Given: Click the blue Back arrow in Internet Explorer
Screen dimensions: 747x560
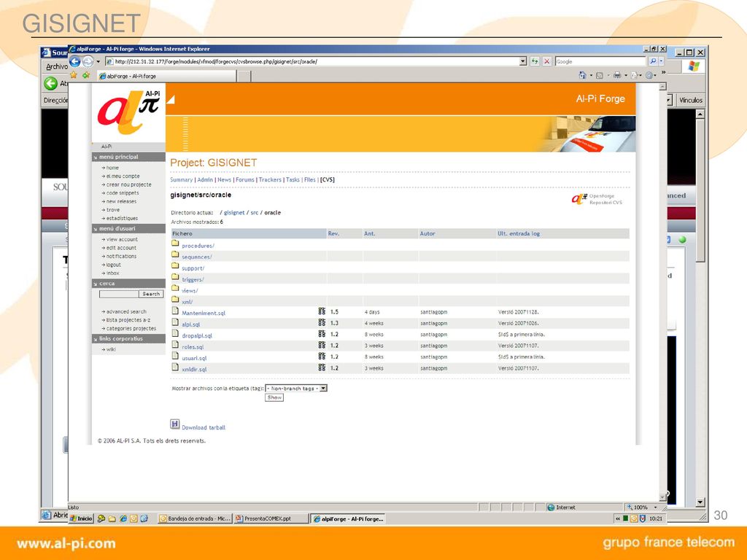Looking at the screenshot, I should point(75,61).
